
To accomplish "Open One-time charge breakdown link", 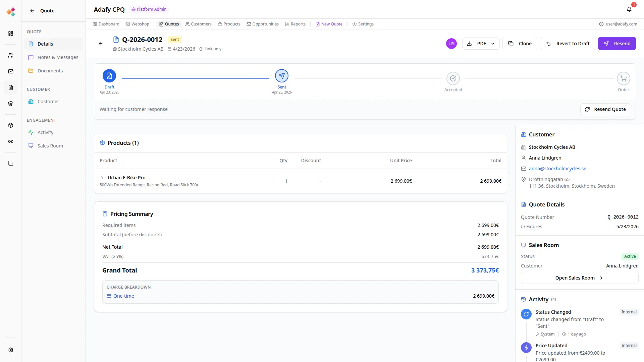I will point(123,296).
